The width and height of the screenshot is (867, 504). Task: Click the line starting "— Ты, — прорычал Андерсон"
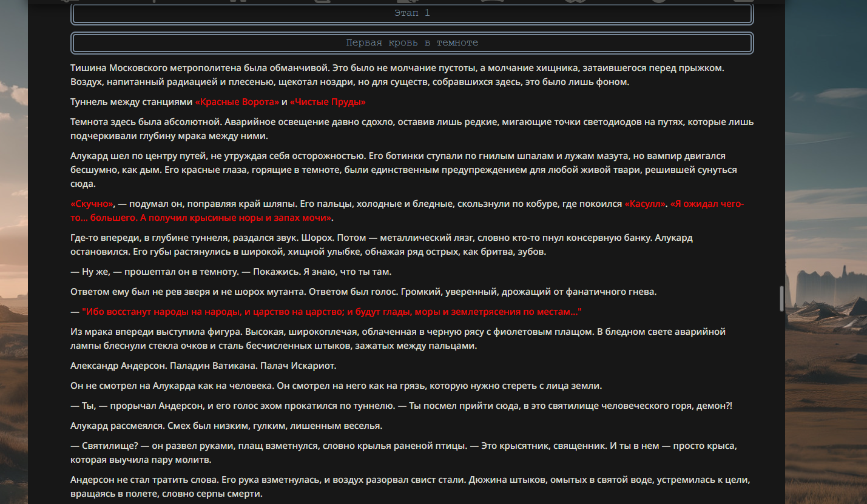(402, 406)
